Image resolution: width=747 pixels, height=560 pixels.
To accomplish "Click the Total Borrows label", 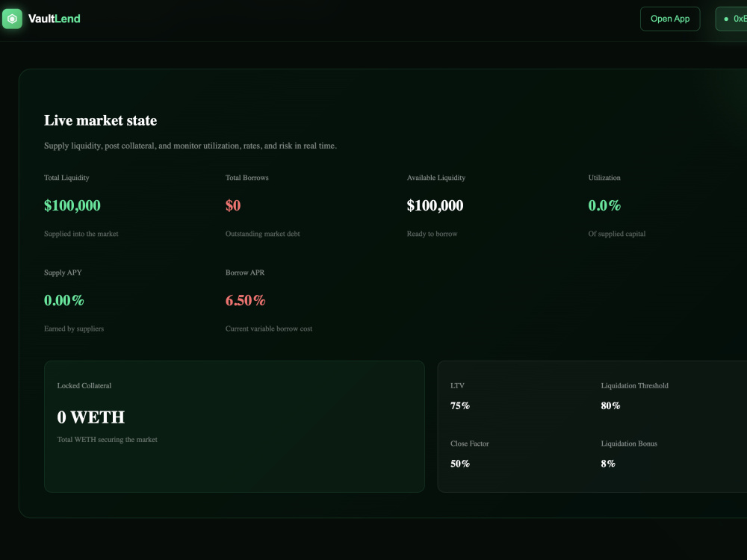I will 247,178.
